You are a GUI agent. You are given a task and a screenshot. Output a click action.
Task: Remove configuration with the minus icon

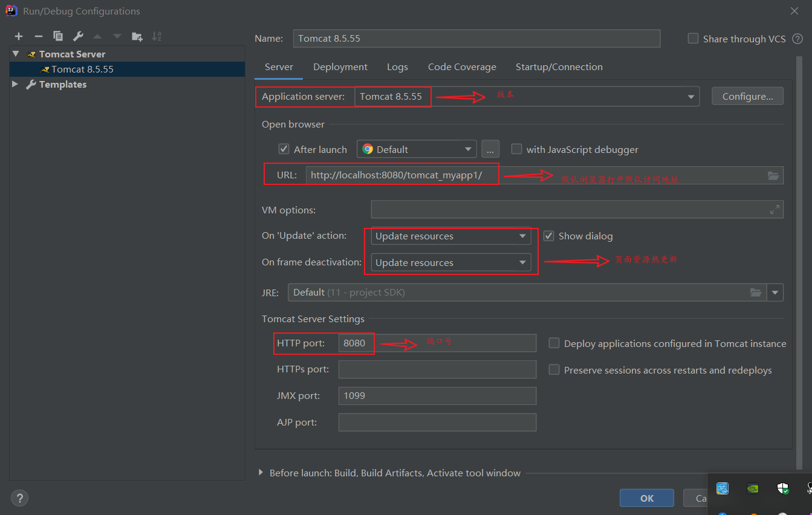coord(38,36)
